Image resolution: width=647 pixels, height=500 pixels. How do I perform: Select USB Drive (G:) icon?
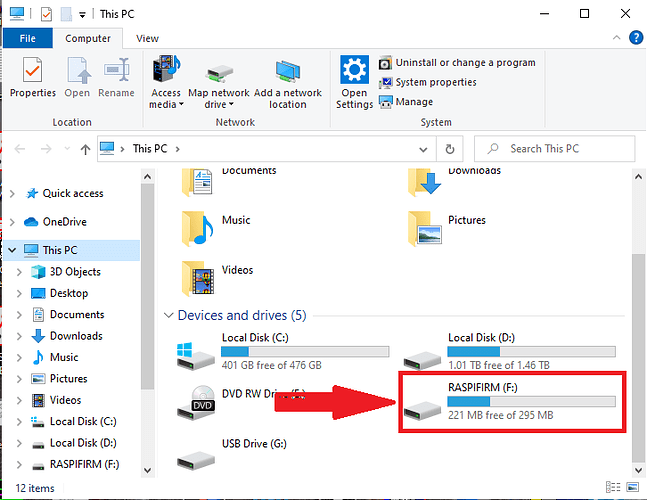(x=196, y=460)
